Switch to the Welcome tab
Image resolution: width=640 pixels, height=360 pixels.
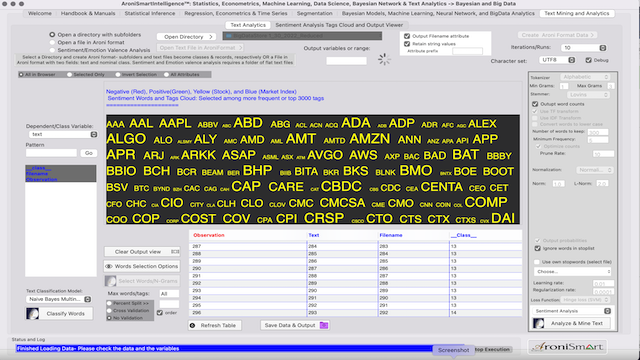tap(40, 13)
